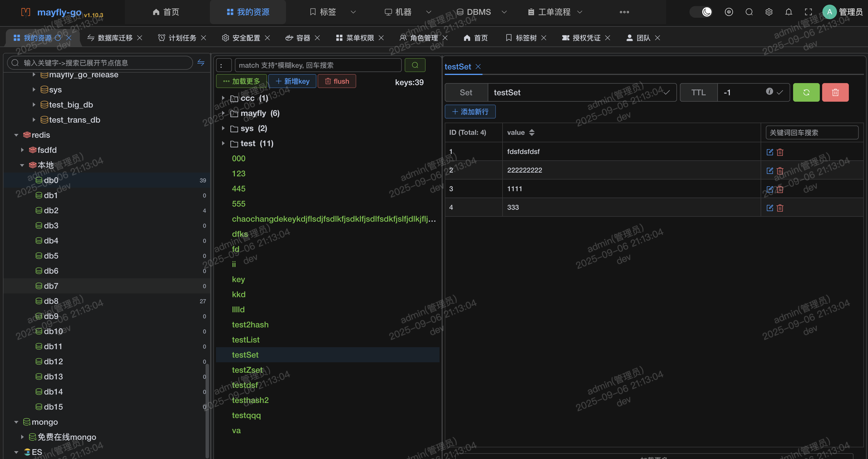Click the fullscreen icon
Viewport: 868px width, 459px height.
coord(808,12)
